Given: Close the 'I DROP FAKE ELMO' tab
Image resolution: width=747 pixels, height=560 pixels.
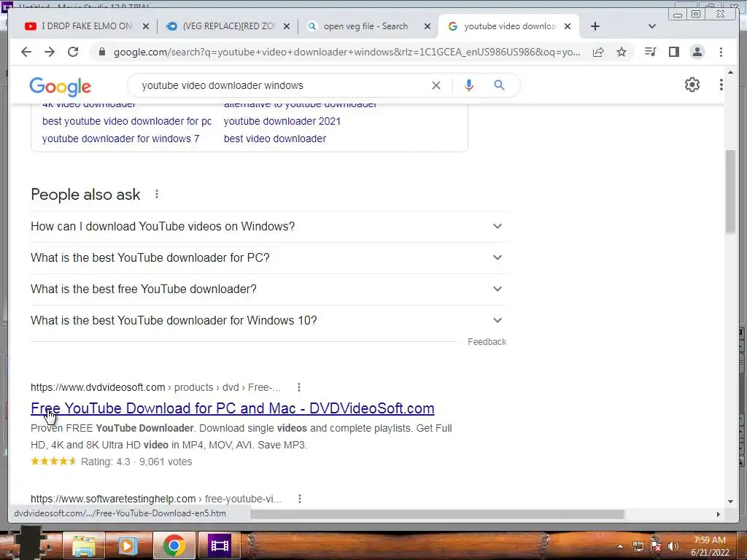Looking at the screenshot, I should click(x=146, y=26).
